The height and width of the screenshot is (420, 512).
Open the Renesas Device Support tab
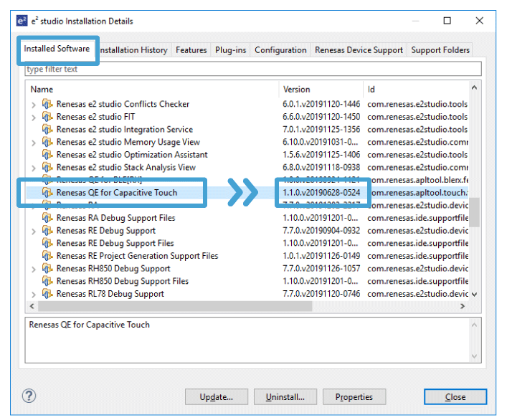click(359, 50)
